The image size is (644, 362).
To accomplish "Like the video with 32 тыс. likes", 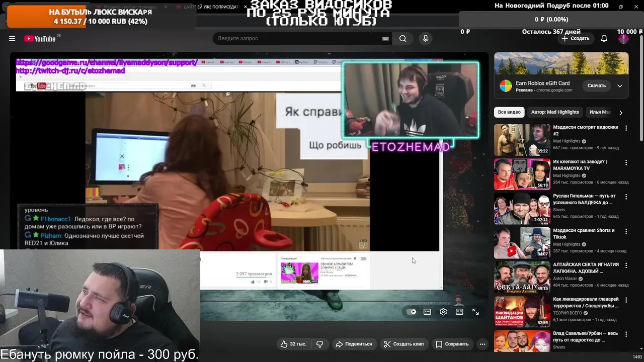I will tap(293, 344).
